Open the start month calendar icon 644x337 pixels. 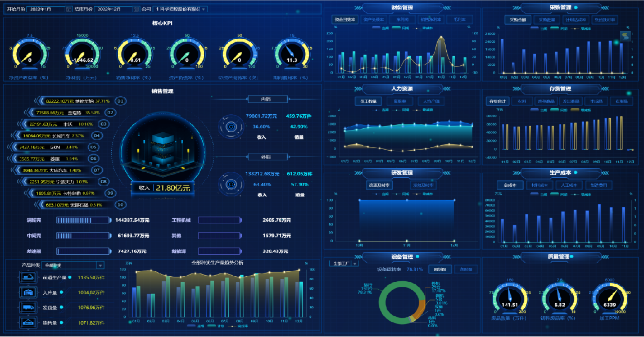coord(69,9)
